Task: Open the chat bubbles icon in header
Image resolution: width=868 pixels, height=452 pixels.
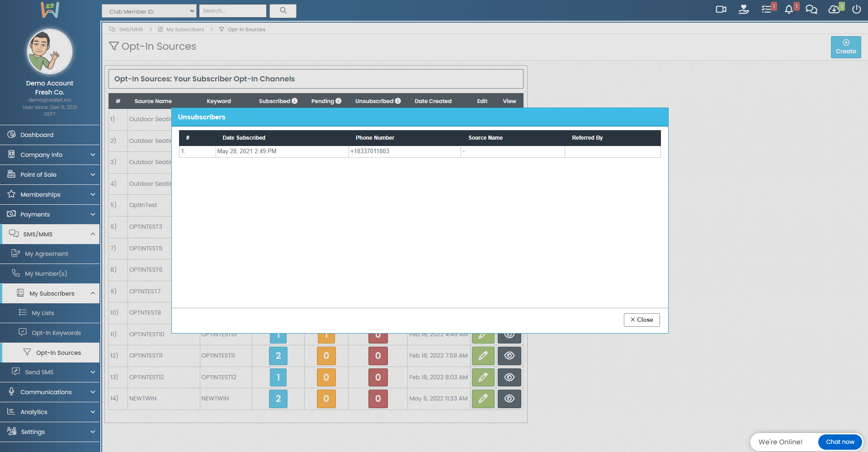Action: tap(811, 9)
